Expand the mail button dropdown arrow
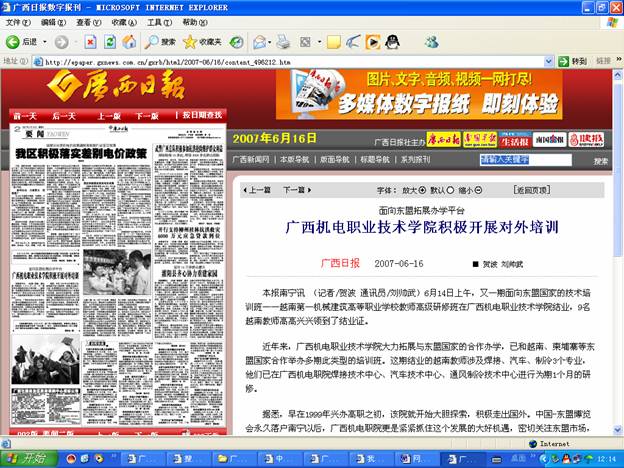Image resolution: width=624 pixels, height=468 pixels. click(x=271, y=42)
